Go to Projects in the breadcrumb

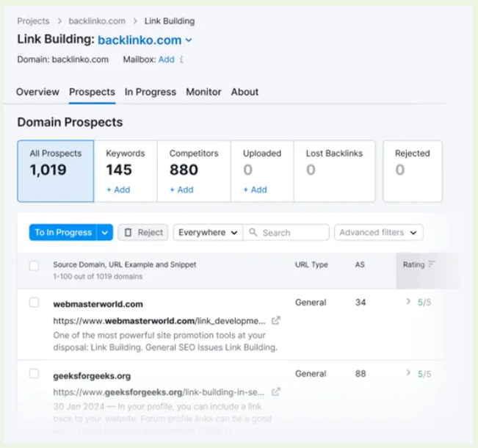click(x=33, y=21)
